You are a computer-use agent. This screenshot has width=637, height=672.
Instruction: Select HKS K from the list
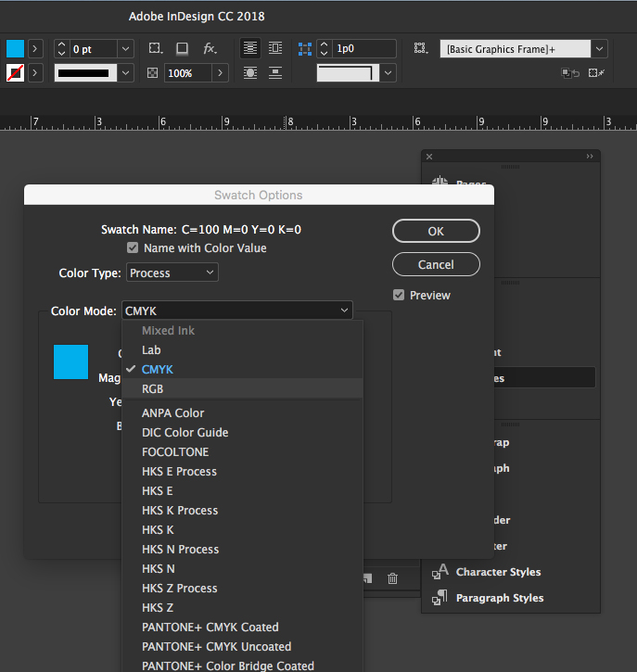243,529
